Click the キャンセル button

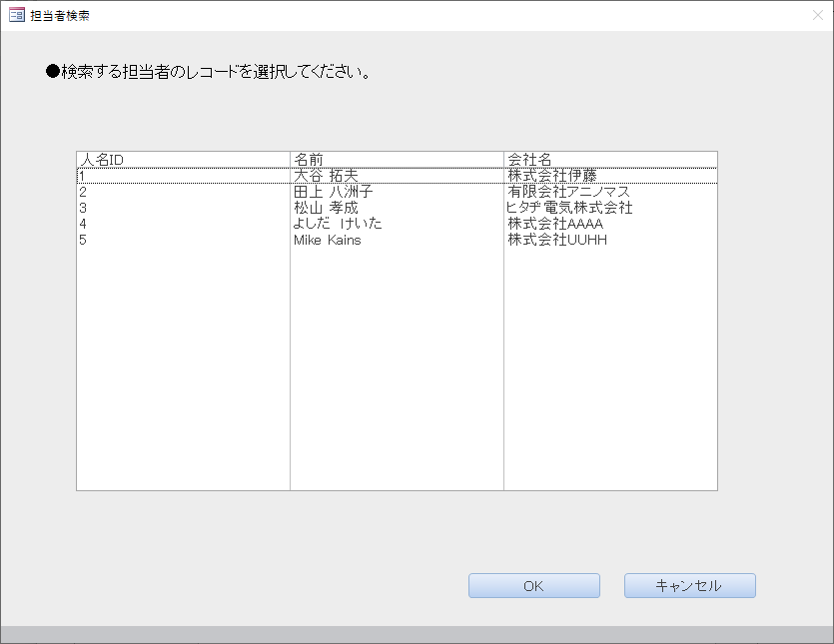(689, 586)
